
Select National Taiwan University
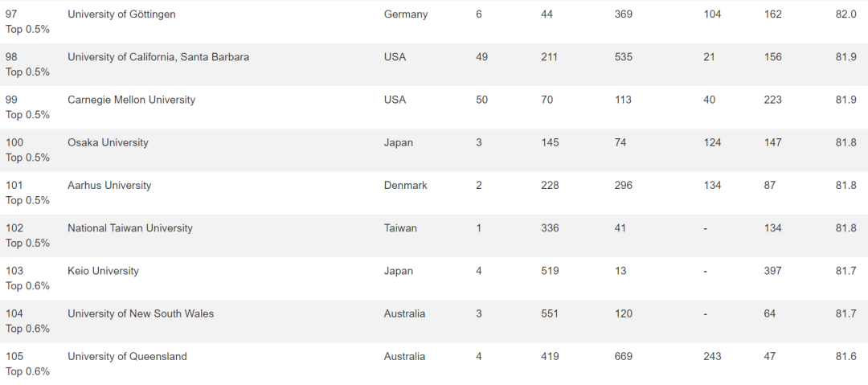click(x=130, y=228)
